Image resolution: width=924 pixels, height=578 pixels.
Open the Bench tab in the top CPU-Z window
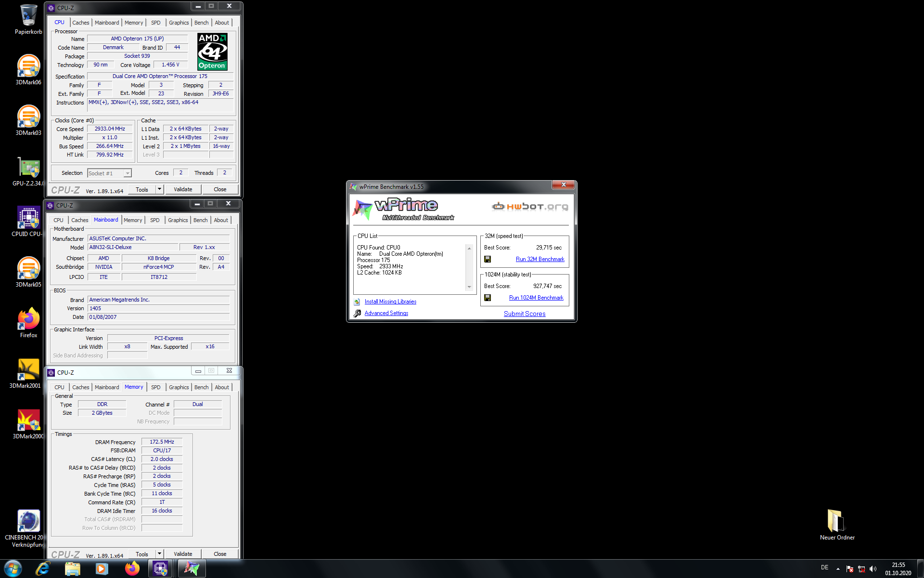pyautogui.click(x=202, y=23)
